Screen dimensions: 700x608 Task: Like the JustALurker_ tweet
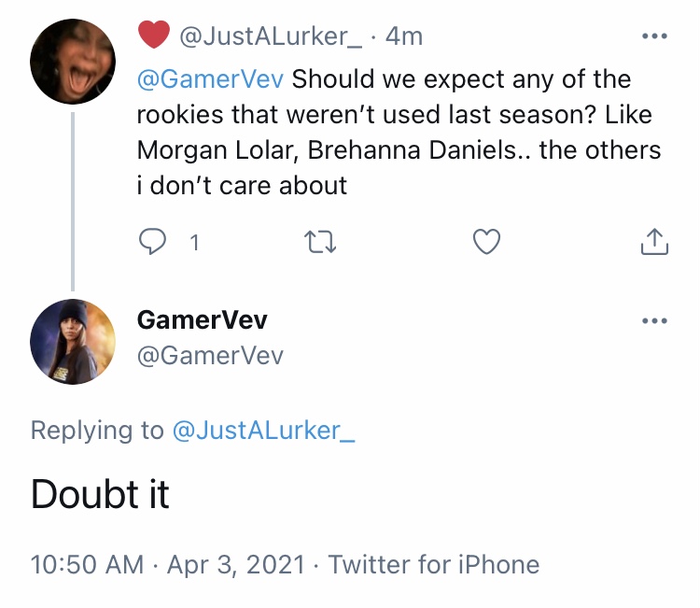[x=486, y=242]
